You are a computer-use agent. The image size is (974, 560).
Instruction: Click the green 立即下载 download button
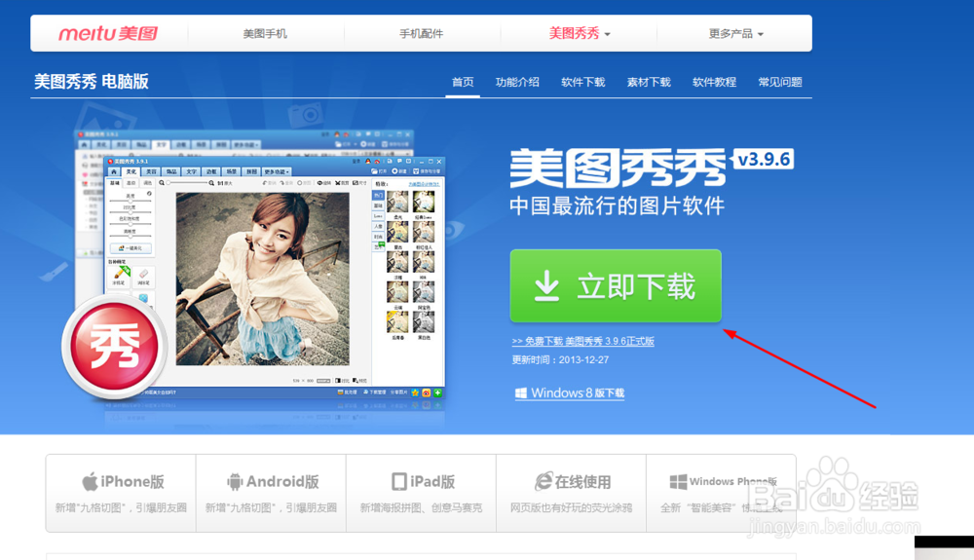pos(616,286)
